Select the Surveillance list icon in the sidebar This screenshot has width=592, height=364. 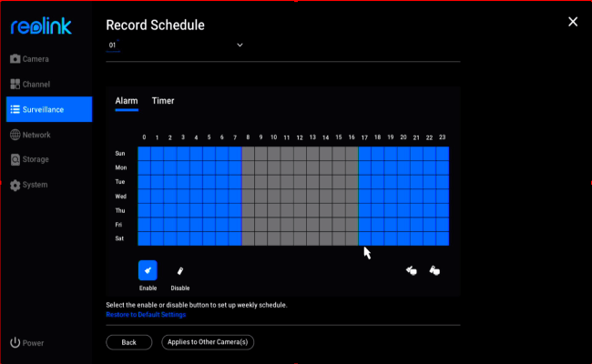(15, 109)
